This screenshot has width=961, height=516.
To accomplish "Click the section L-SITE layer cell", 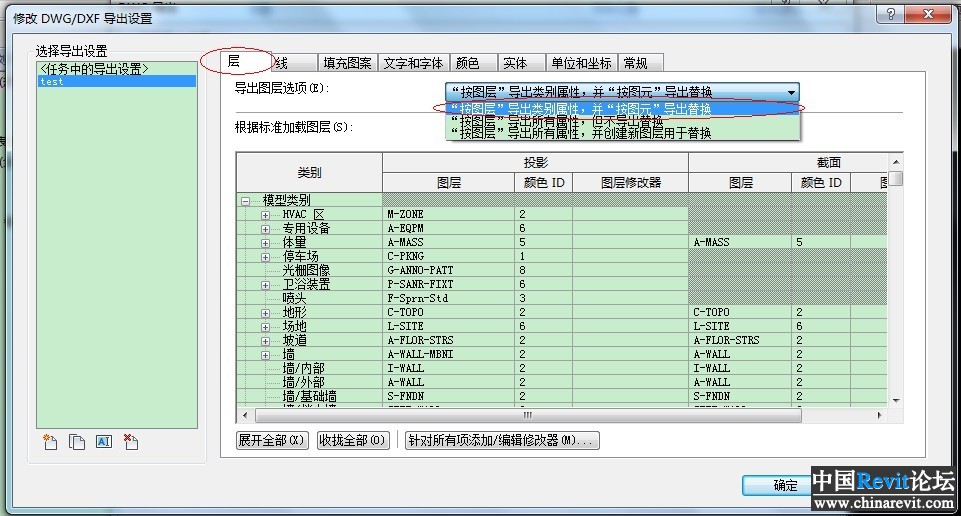I will click(740, 327).
